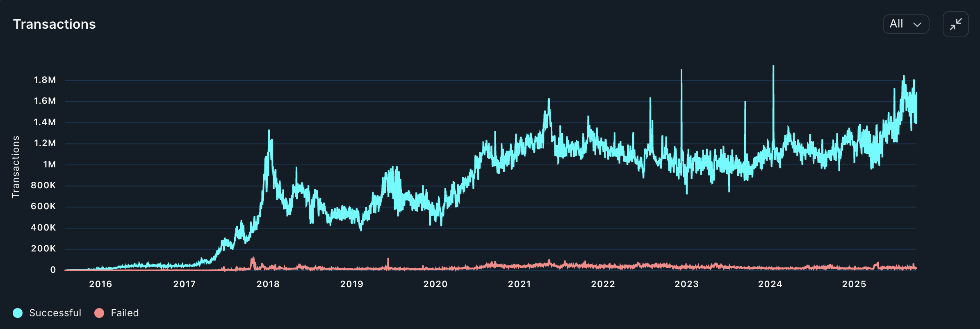Click the 2025 x-axis label

coord(854,284)
